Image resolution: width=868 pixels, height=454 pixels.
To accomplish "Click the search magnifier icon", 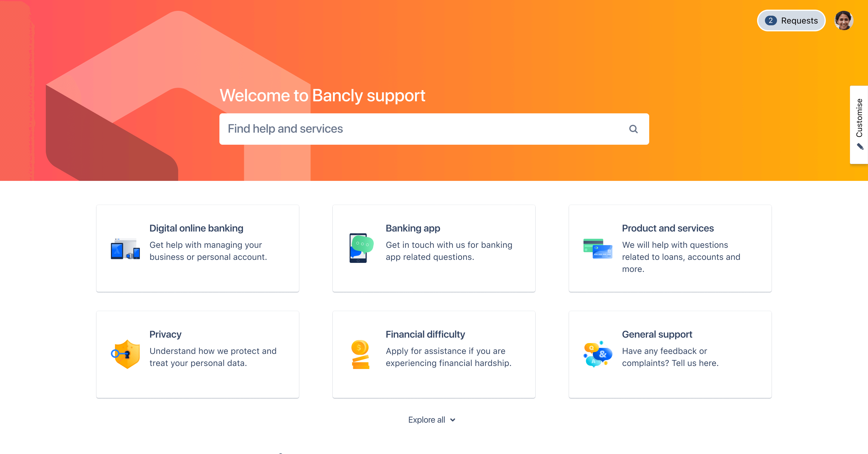I will [633, 128].
